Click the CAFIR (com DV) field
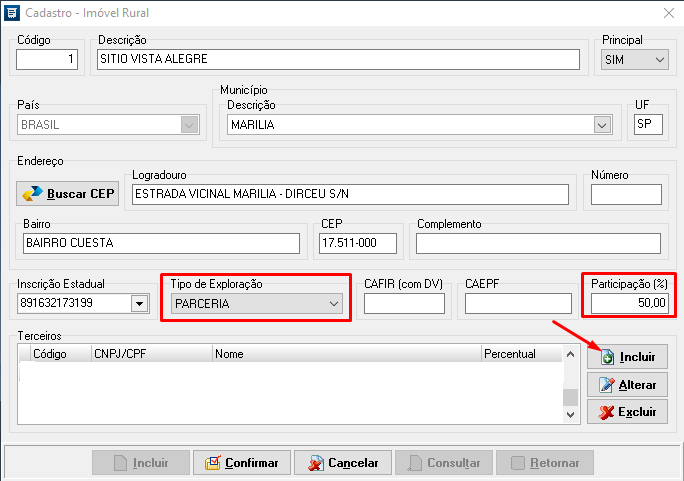Viewport: 684px width, 481px height. [x=404, y=303]
